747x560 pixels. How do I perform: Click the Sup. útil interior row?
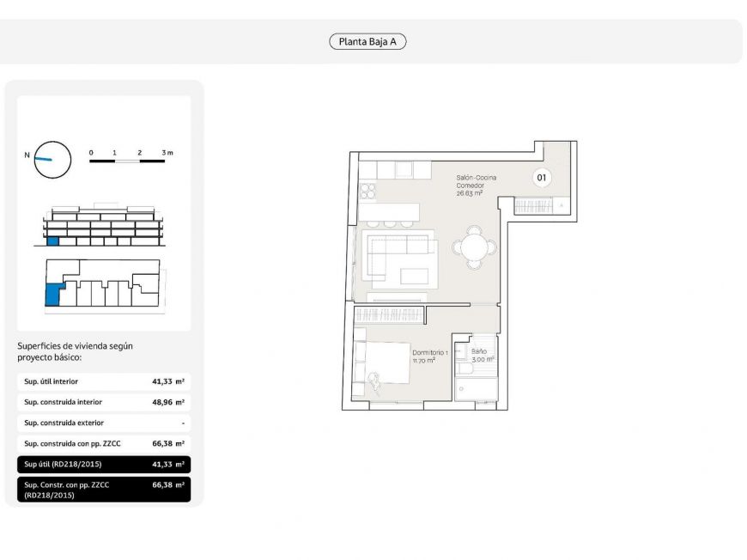pos(104,381)
